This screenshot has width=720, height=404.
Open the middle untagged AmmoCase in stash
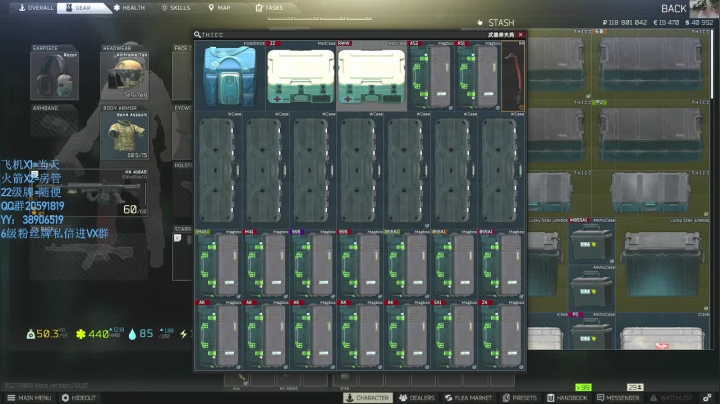(x=592, y=288)
